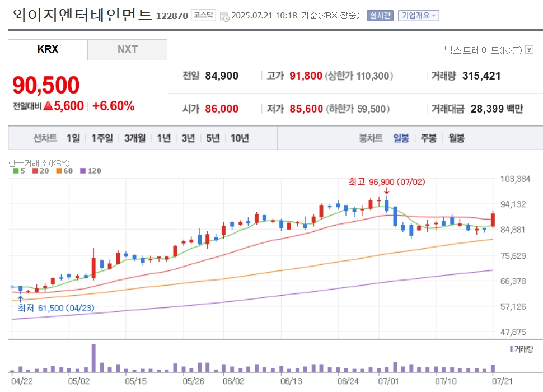
Task: Click the 07/10 date axis label
Action: tap(446, 381)
